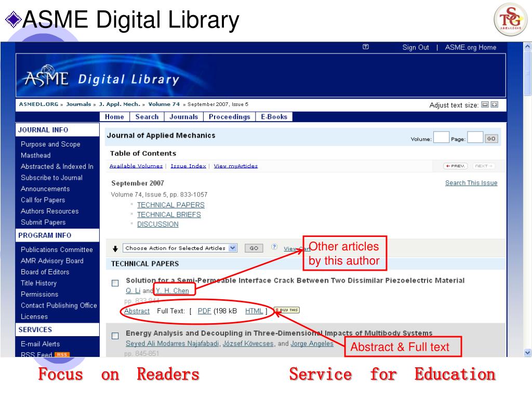The width and height of the screenshot is (532, 399).
Task: Click the scrollbar up arrow
Action: (527, 46)
